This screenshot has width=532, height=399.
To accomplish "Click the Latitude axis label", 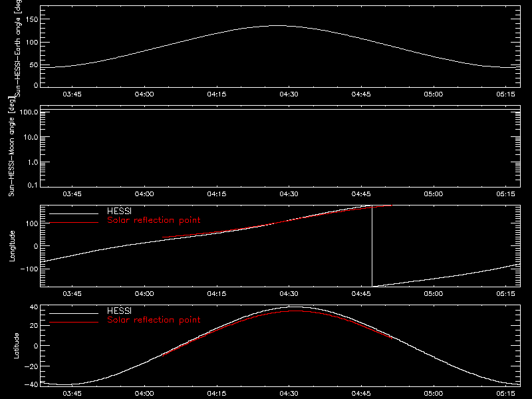I will pos(16,346).
